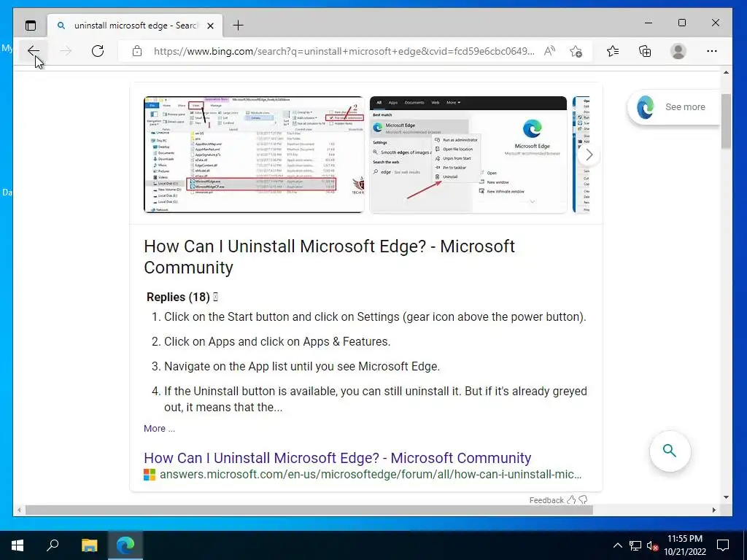747x560 pixels.
Task: Click the vertical scrollbar up arrow
Action: click(x=726, y=73)
